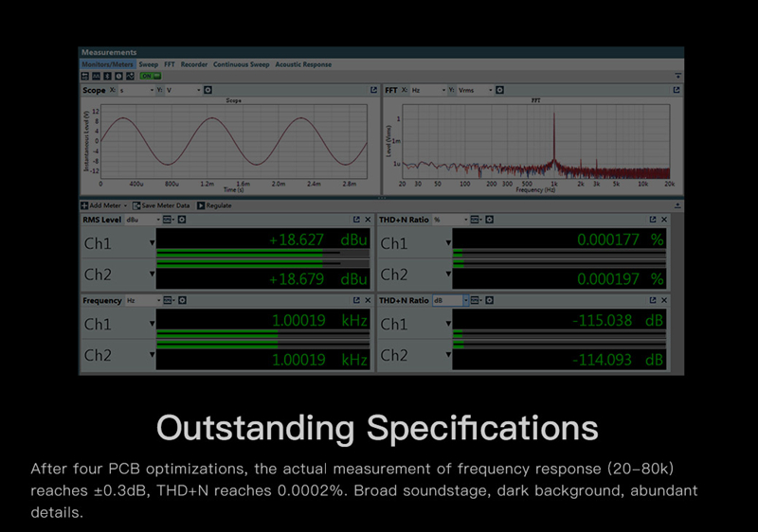
Task: Click the RMS Level meter settings icon
Action: [182, 220]
